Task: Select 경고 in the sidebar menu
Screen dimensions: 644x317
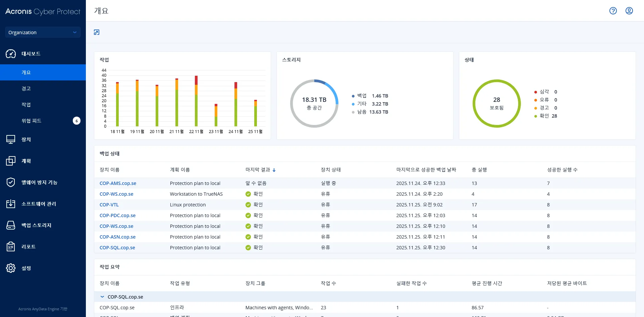Action: click(x=26, y=88)
